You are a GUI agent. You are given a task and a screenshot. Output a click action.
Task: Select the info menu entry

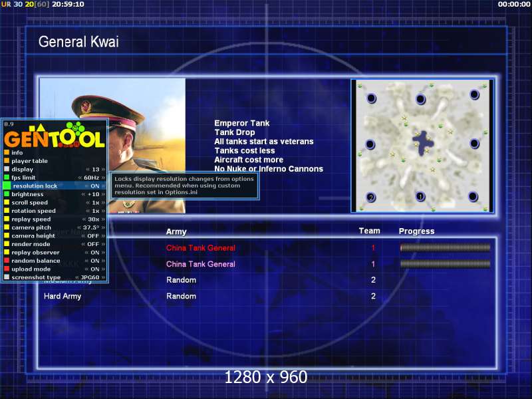pyautogui.click(x=17, y=153)
